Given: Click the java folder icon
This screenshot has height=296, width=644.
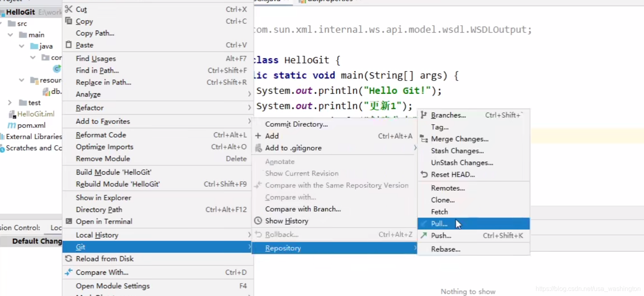Looking at the screenshot, I should [x=35, y=46].
